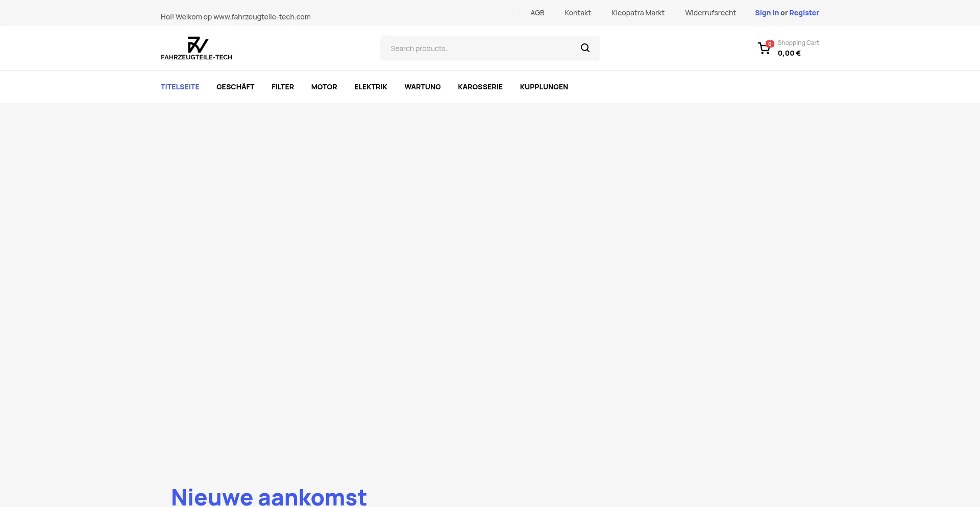Screen dimensions: 980x507
Task: Navigate to the WARTUNG category
Action: click(422, 87)
